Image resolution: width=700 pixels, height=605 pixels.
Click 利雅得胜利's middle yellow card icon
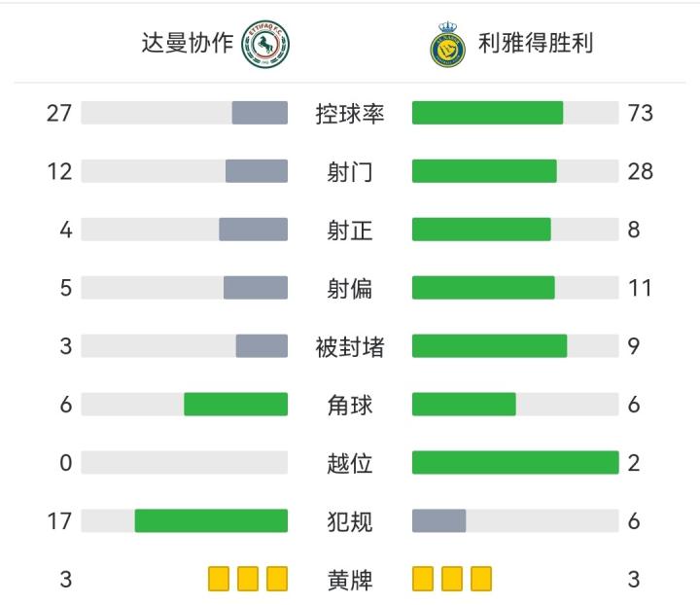click(x=452, y=580)
